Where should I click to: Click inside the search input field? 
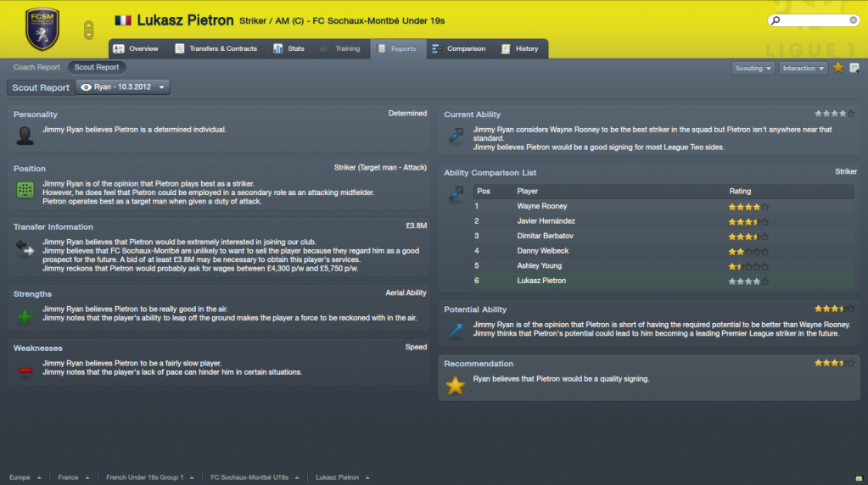click(x=814, y=20)
